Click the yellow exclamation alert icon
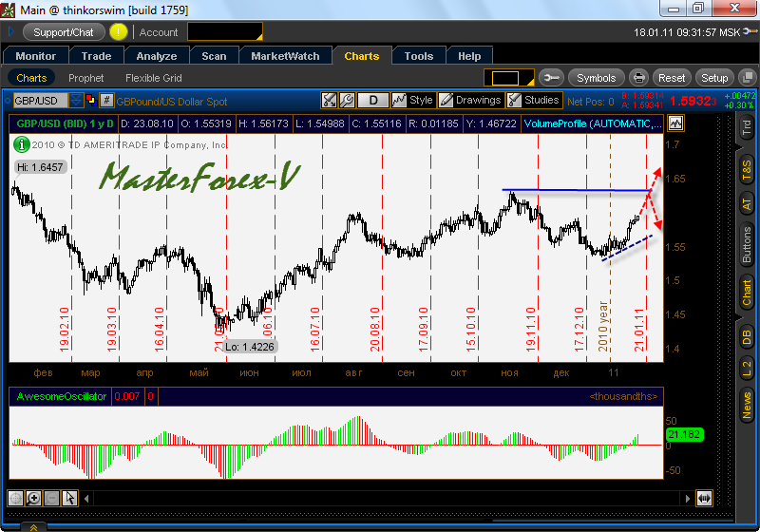 click(118, 32)
